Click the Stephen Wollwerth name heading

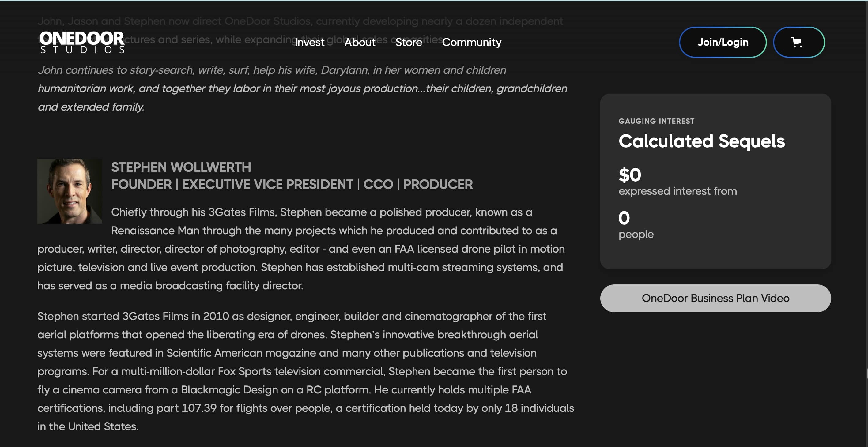click(181, 167)
